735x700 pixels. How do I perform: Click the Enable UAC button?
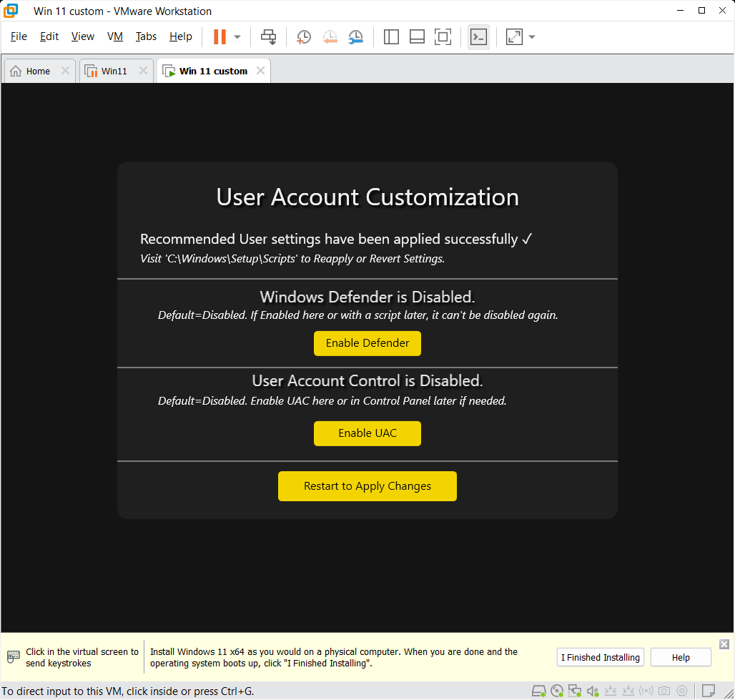click(x=367, y=433)
